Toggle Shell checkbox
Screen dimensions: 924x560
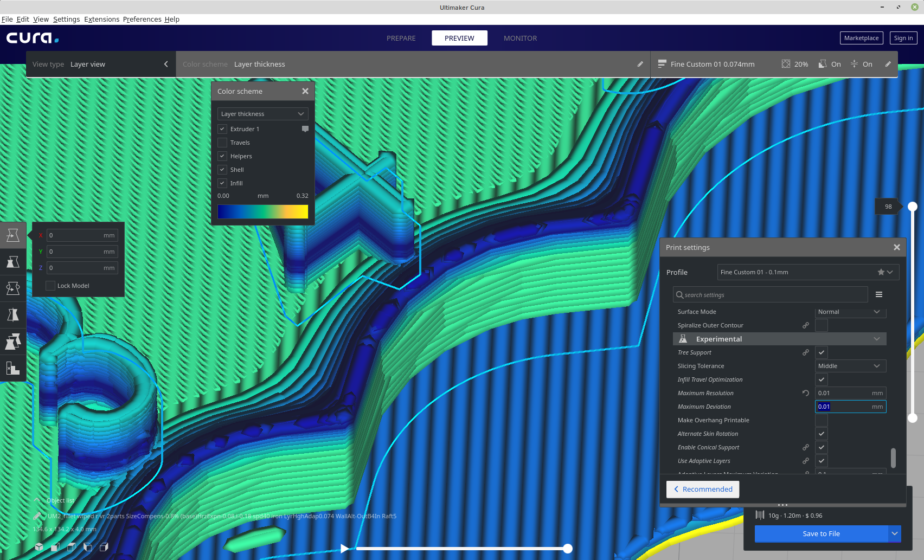pyautogui.click(x=222, y=170)
